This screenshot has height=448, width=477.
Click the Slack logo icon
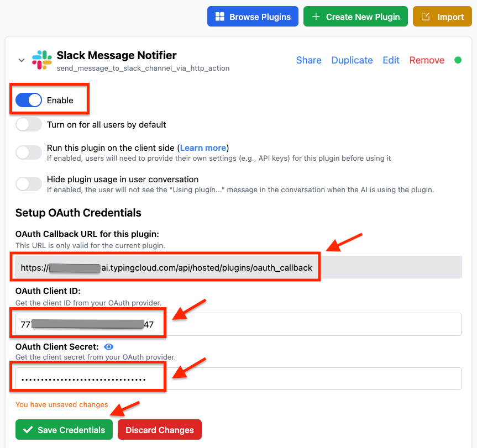42,60
